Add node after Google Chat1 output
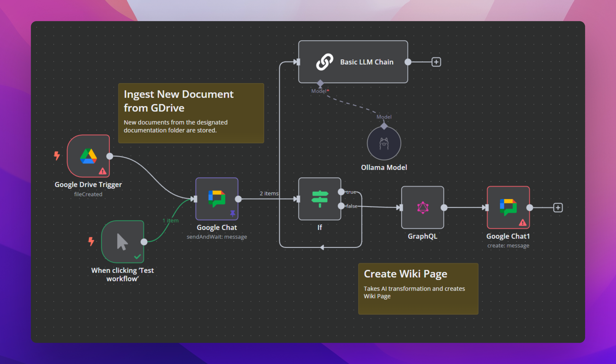Image resolution: width=616 pixels, height=364 pixels. 558,208
